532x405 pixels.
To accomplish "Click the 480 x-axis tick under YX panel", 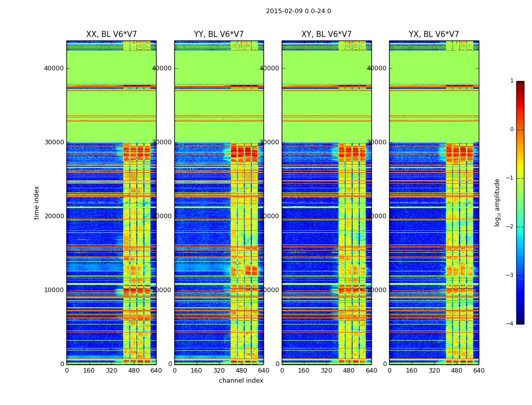I will click(457, 371).
